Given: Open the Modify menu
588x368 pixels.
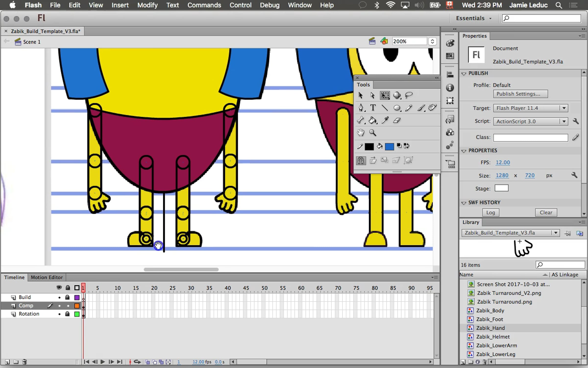Looking at the screenshot, I should pos(147,5).
